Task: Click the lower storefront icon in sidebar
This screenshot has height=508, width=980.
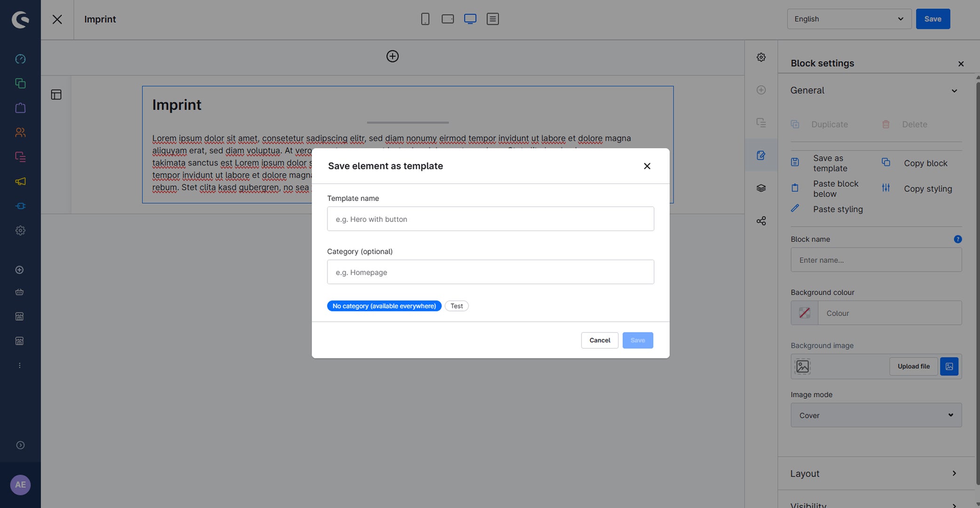Action: pyautogui.click(x=19, y=341)
